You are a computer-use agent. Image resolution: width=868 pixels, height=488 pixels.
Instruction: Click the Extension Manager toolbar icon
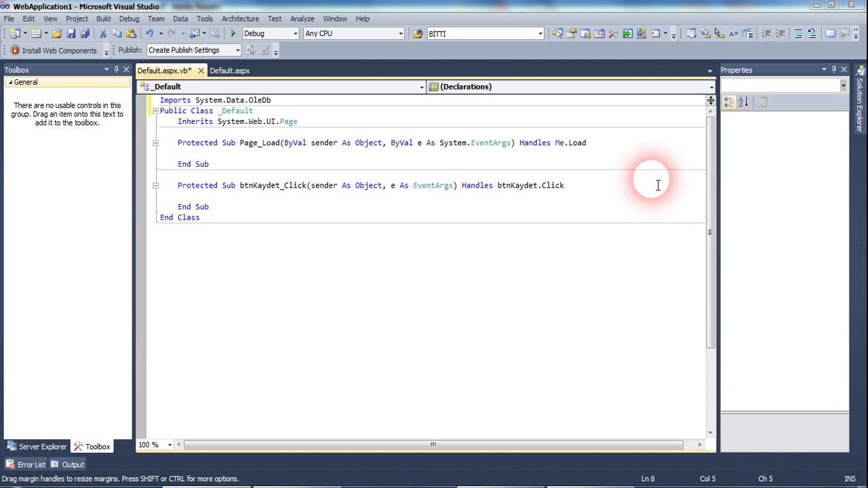[642, 33]
